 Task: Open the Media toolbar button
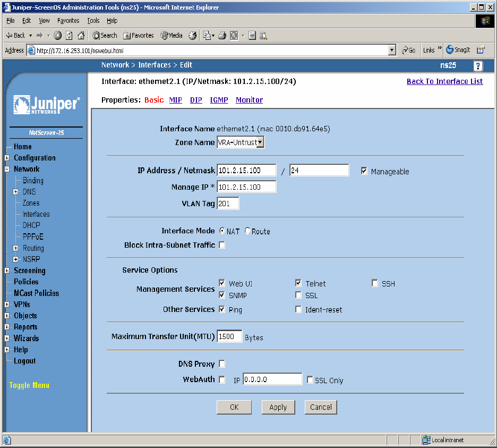click(x=172, y=36)
